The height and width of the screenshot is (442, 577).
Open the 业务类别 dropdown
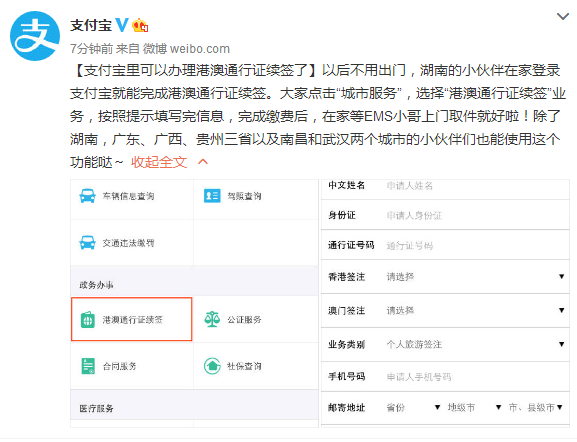(x=475, y=344)
